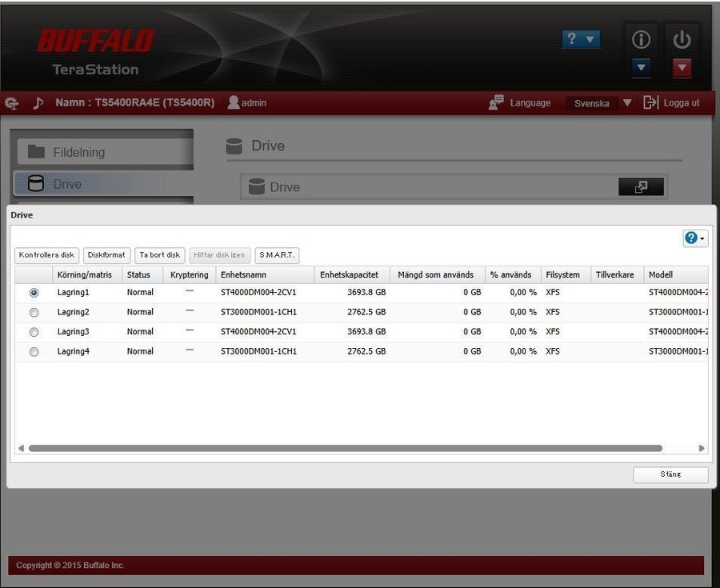Select the Lagring1 radio button

[x=34, y=293]
